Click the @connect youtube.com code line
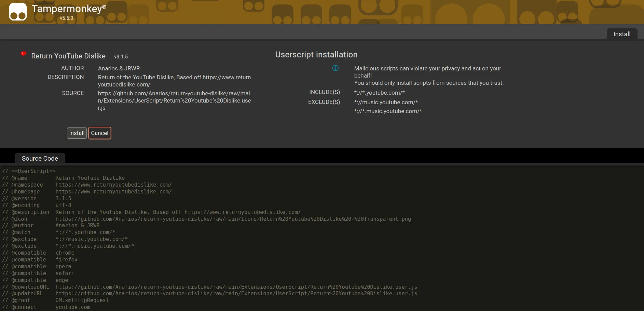The height and width of the screenshot is (311, 644). point(46,307)
